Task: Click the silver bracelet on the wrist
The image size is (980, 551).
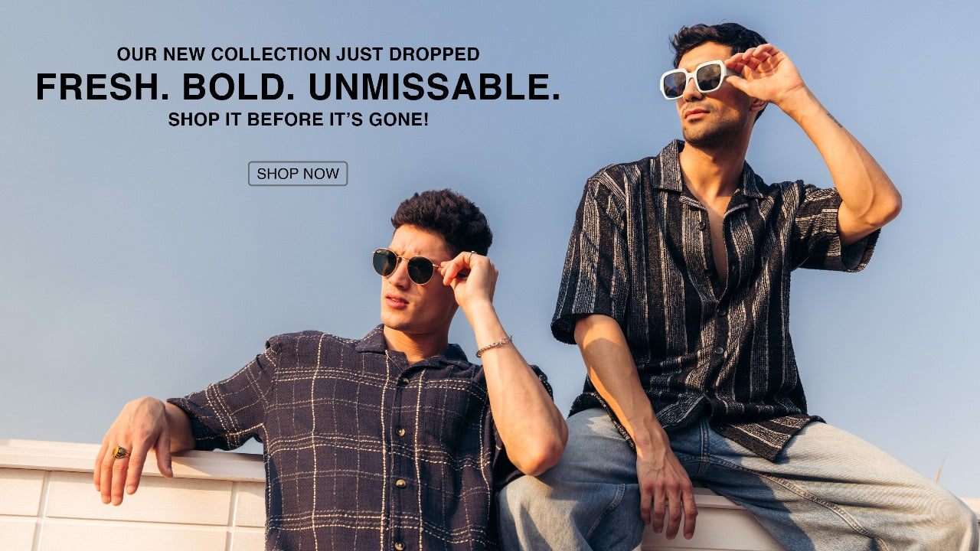Action: pos(494,346)
